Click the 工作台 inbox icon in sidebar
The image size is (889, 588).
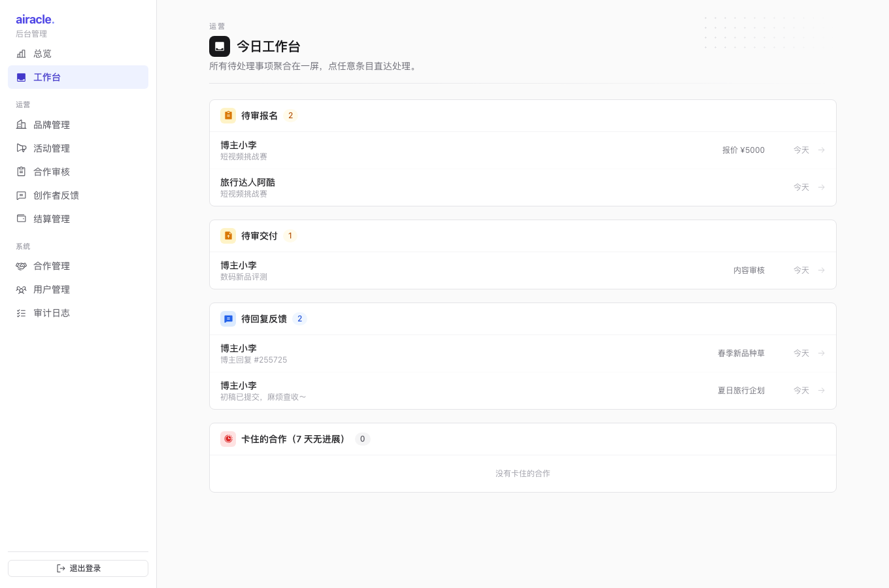(21, 77)
